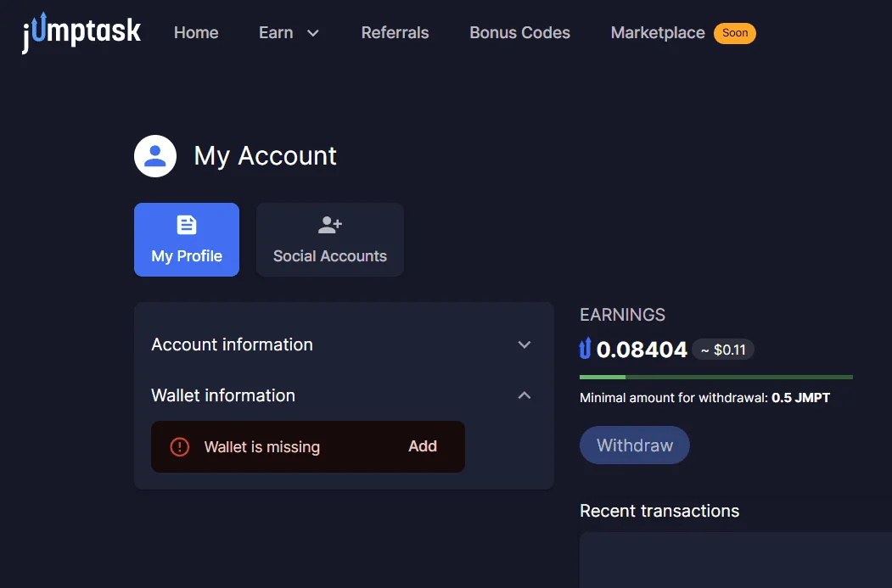Screen dimensions: 892x588
Task: Collapse the Wallet information section chevron
Action: [x=525, y=395]
